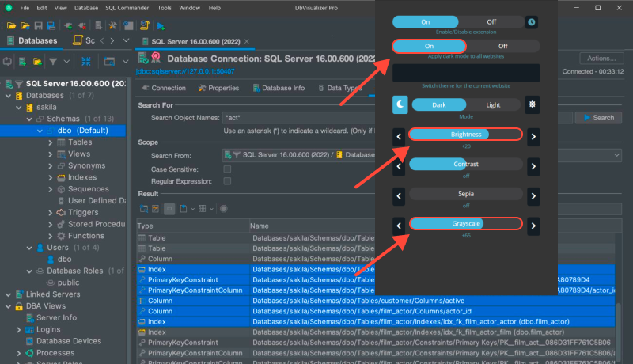Collapse the Databases tree node
633x364 pixels.
tap(8, 96)
